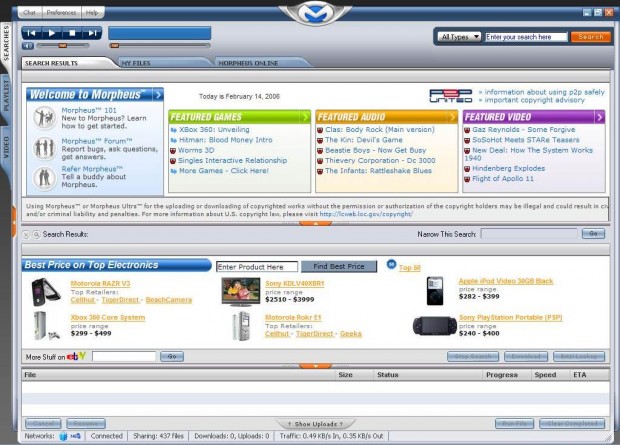Screen dimensions: 620x445
Task: Open the Video side tab
Action: [x=6, y=147]
